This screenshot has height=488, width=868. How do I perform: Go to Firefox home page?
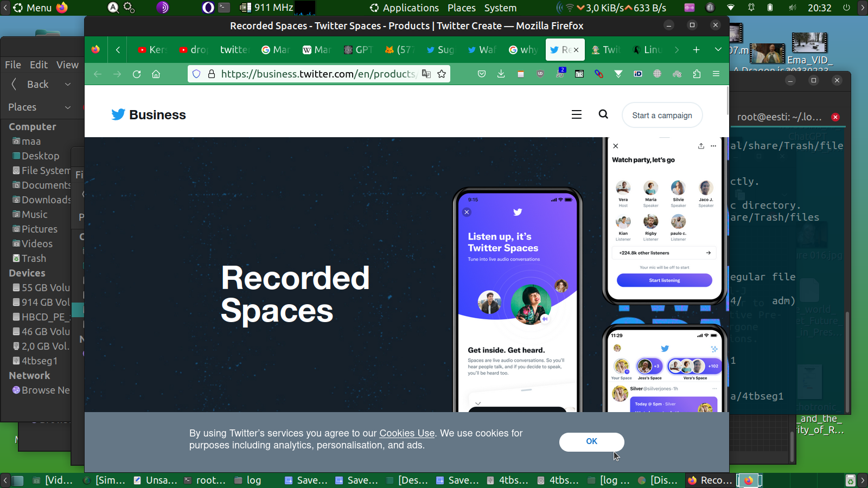[x=156, y=74]
